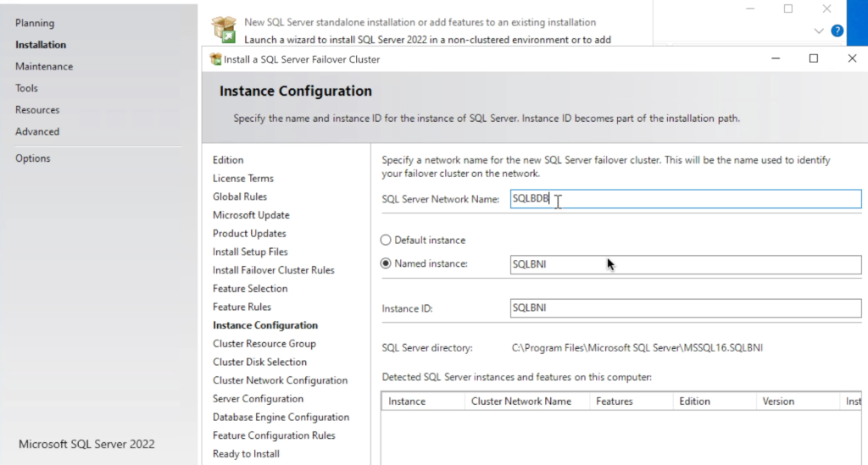This screenshot has width=868, height=465.
Task: Click the Database Engine Configuration wizard step
Action: coord(281,417)
